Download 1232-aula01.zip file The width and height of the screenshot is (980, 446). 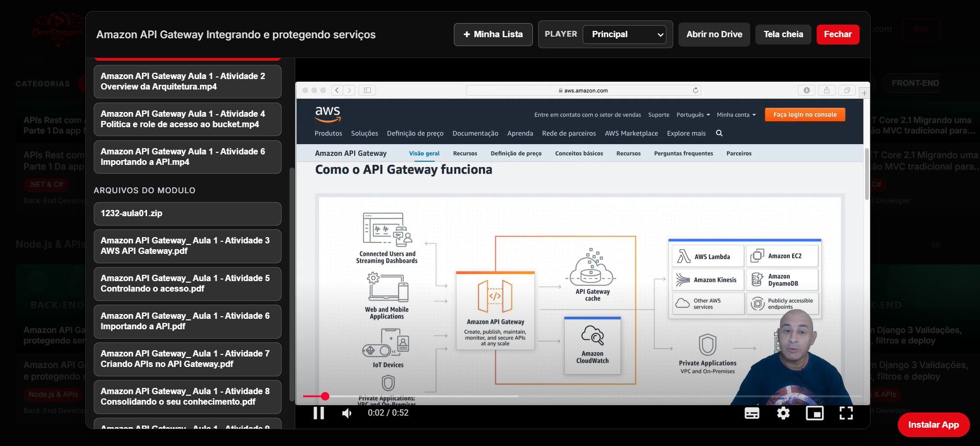point(187,214)
